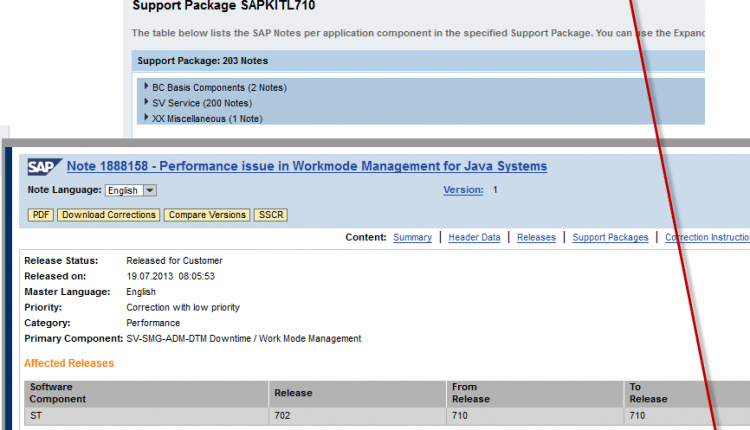Click release date '19.07.2013 08:05:53'

coord(170,276)
